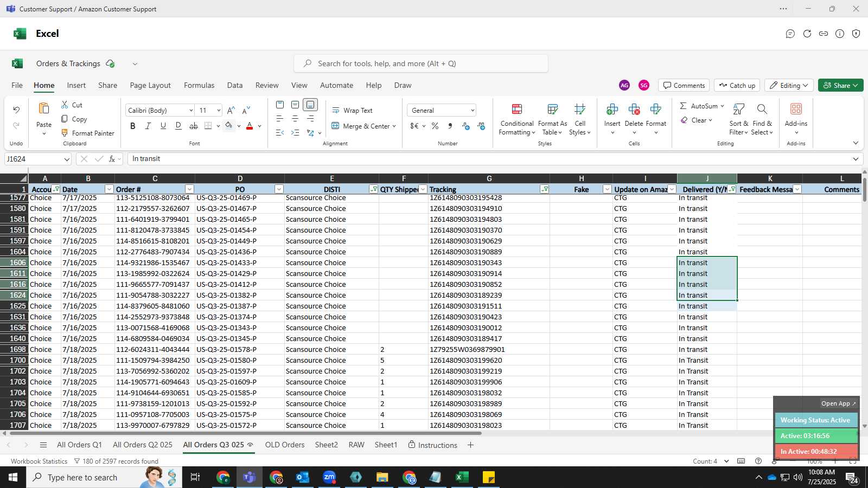Open the Instructions sheet tab
868x488 pixels.
432,445
